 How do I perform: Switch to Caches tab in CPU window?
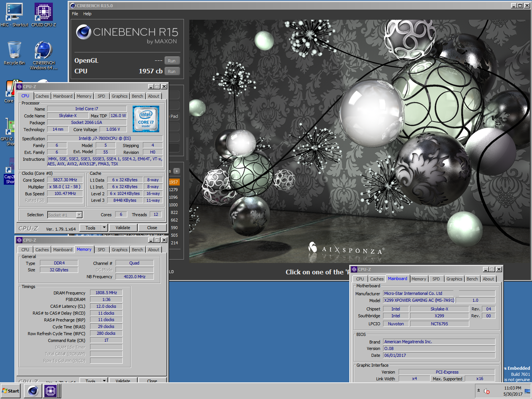tap(42, 96)
